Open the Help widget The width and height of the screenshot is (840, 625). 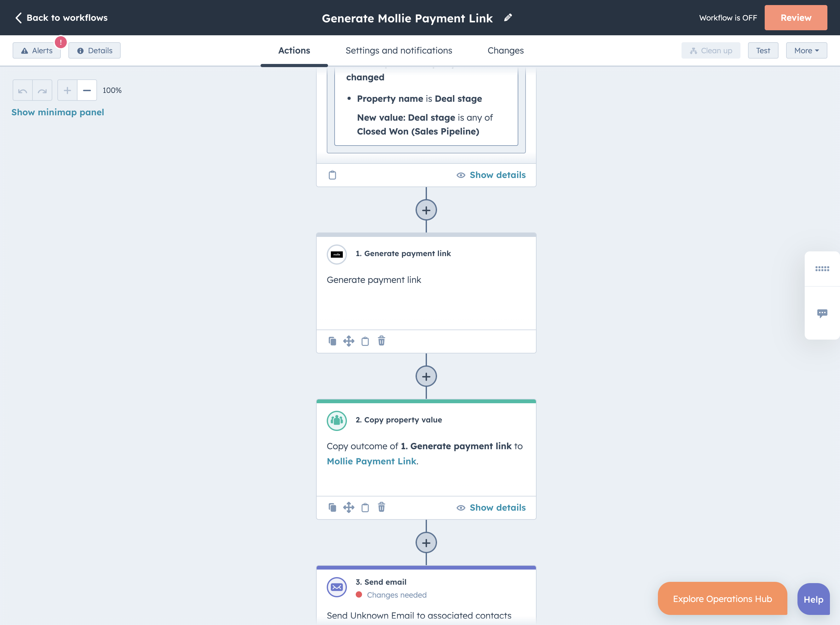[x=813, y=599]
